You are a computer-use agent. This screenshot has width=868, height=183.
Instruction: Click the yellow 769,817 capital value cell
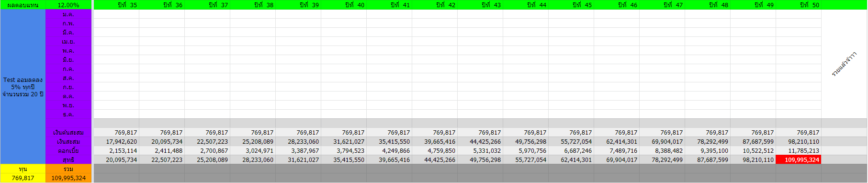tap(23, 178)
